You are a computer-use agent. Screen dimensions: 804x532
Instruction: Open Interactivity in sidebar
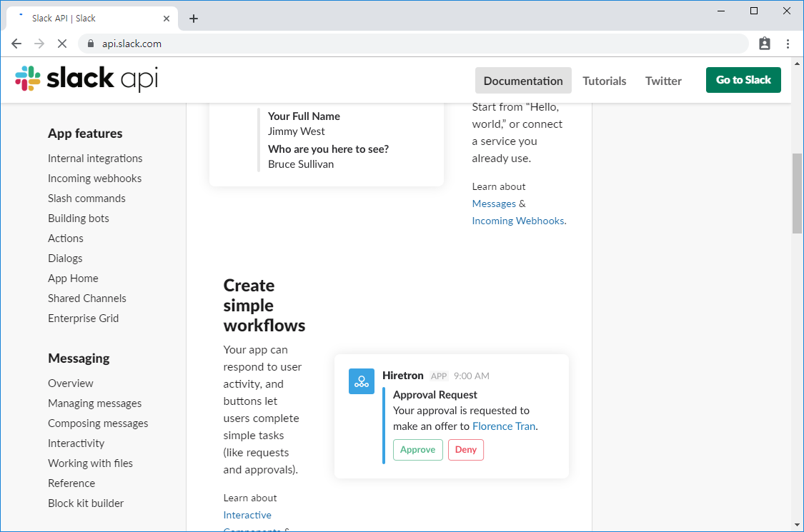[76, 443]
